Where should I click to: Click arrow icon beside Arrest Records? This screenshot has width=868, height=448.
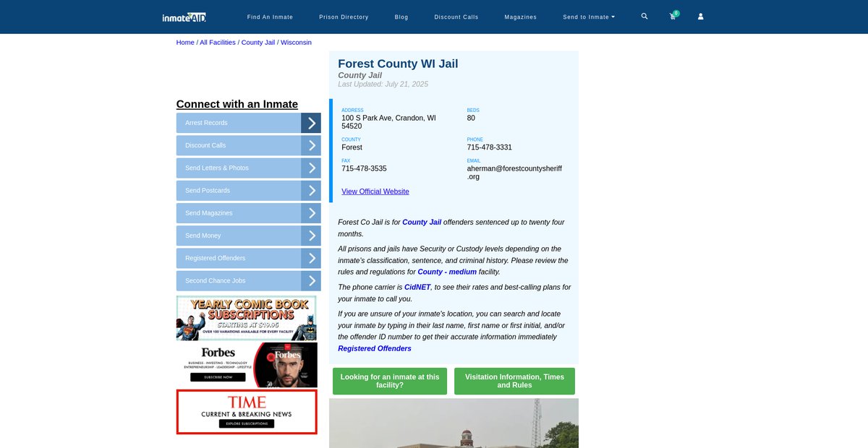pyautogui.click(x=311, y=123)
